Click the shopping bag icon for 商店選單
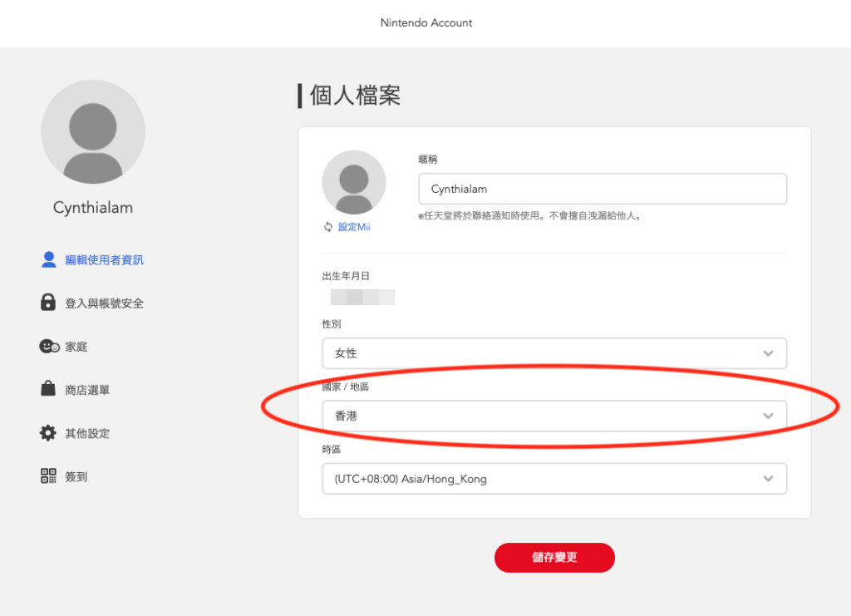 coord(48,388)
